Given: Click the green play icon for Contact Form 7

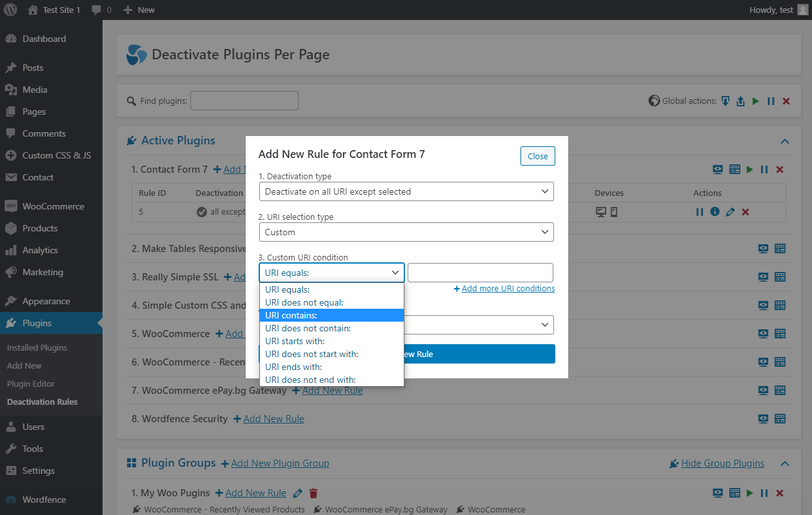Looking at the screenshot, I should click(x=749, y=170).
